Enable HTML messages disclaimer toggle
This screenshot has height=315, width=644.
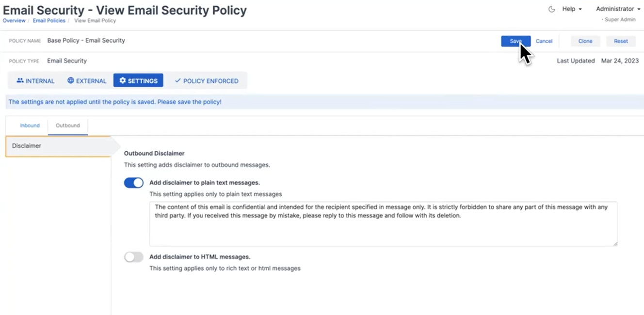(134, 257)
